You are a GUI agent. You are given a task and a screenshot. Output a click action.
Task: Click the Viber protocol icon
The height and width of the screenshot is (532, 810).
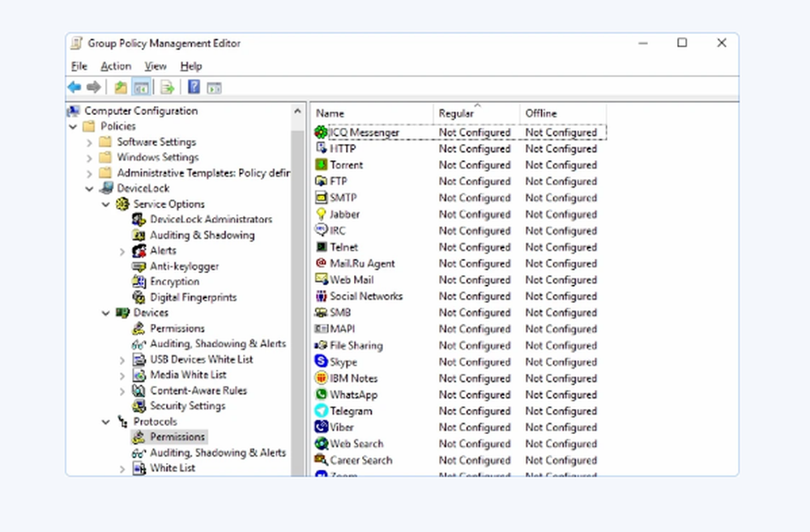[x=322, y=428]
